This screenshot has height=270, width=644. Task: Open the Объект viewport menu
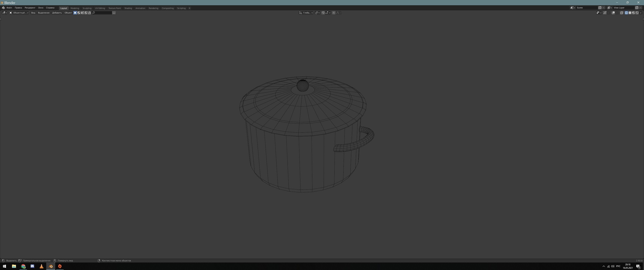tap(68, 13)
